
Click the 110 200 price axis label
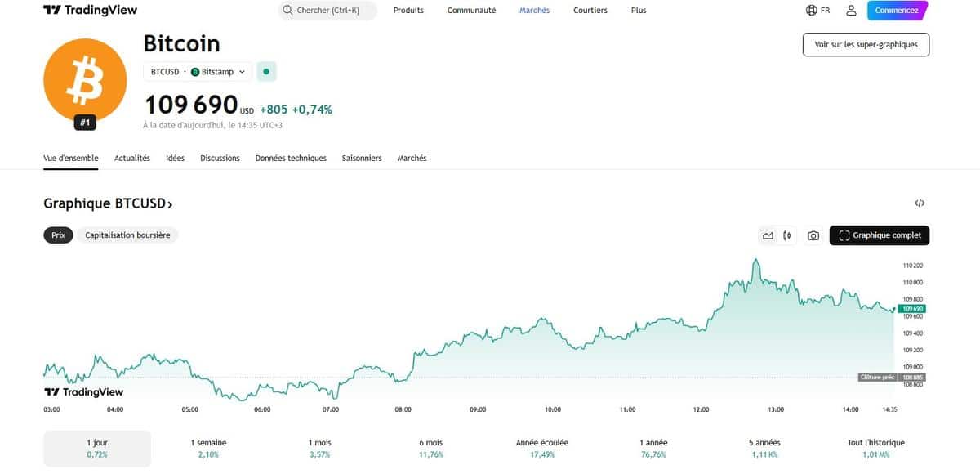(x=913, y=266)
